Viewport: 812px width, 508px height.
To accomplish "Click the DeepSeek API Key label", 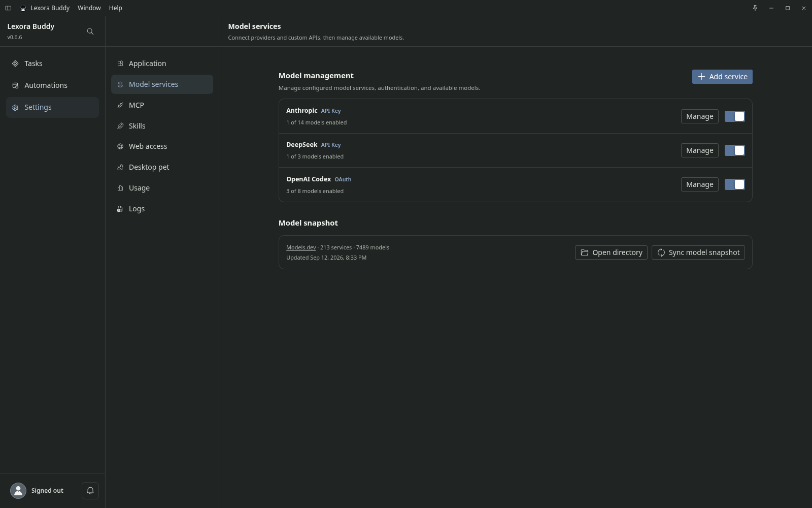I will (331, 145).
